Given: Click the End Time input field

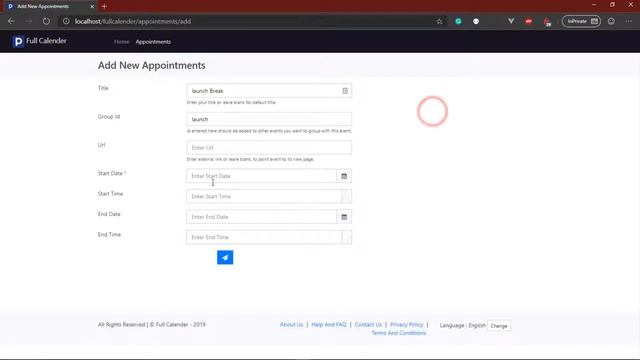Looking at the screenshot, I should [264, 237].
